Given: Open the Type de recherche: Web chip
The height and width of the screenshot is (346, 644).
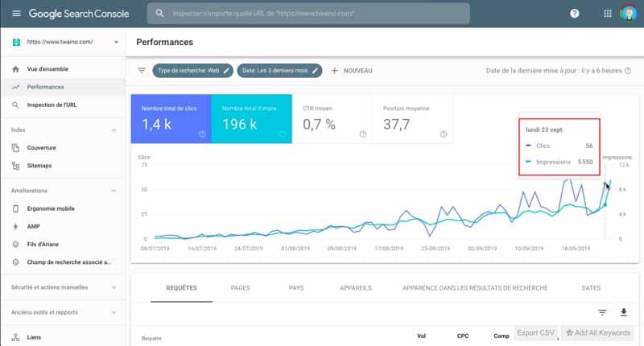Looking at the screenshot, I should [192, 71].
